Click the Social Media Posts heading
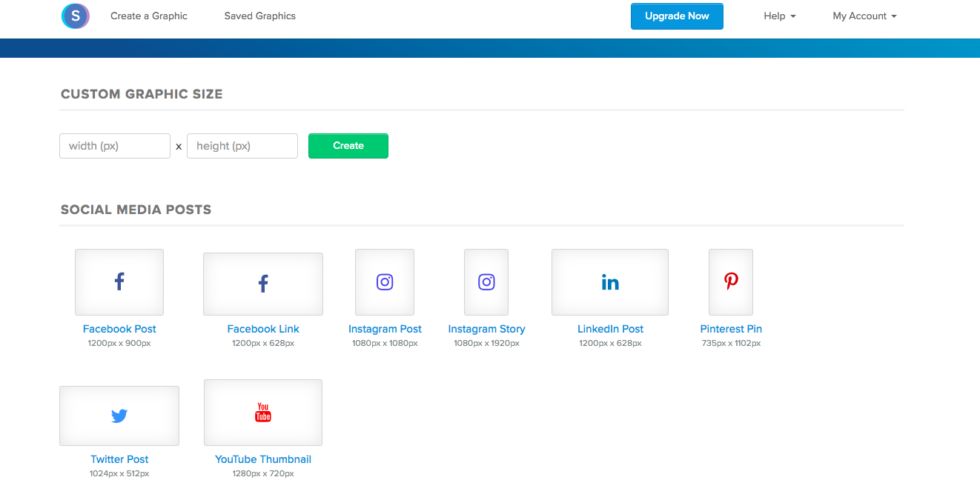 (136, 210)
